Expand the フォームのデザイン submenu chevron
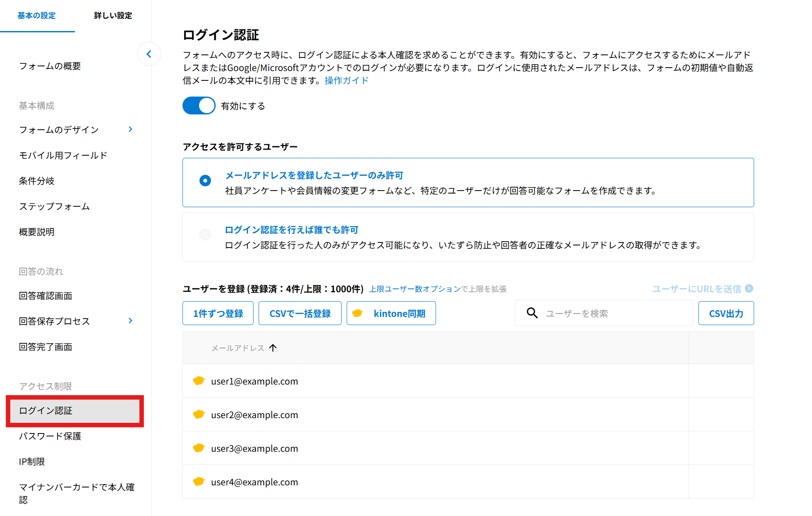The width and height of the screenshot is (812, 516). [131, 129]
